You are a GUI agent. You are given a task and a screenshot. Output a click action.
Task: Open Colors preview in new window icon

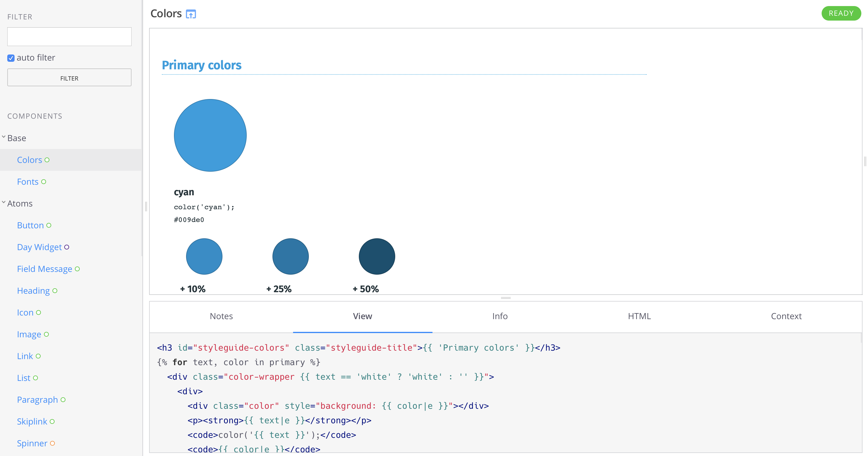[x=191, y=14]
